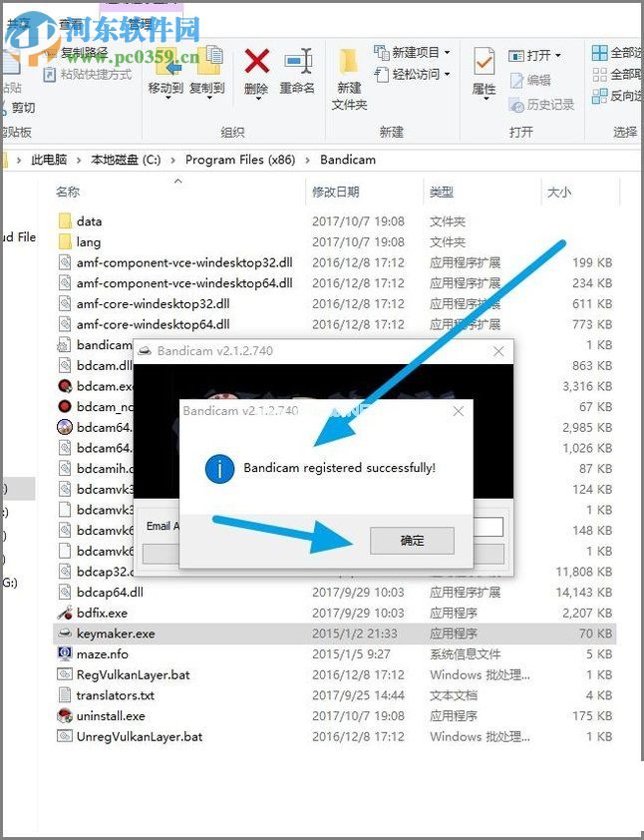
Task: Close the Bandicam registered successfully dialog
Action: pos(459,411)
